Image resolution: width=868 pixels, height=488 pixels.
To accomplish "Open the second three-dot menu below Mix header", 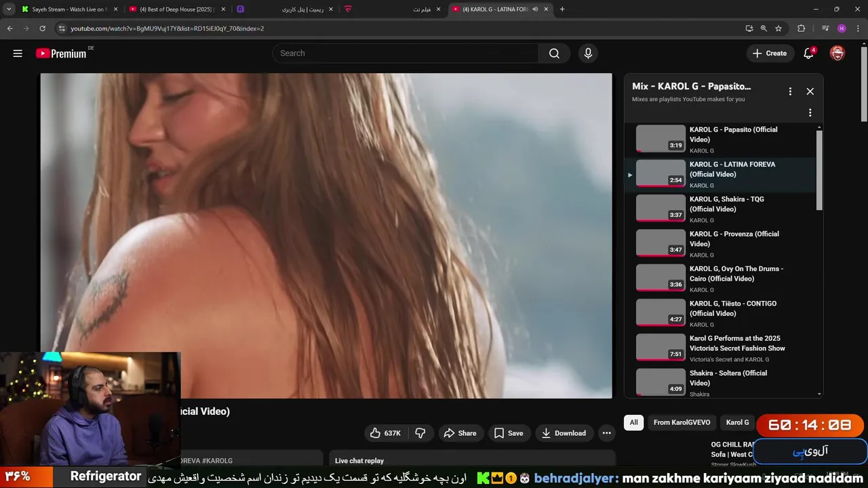I will tap(810, 113).
